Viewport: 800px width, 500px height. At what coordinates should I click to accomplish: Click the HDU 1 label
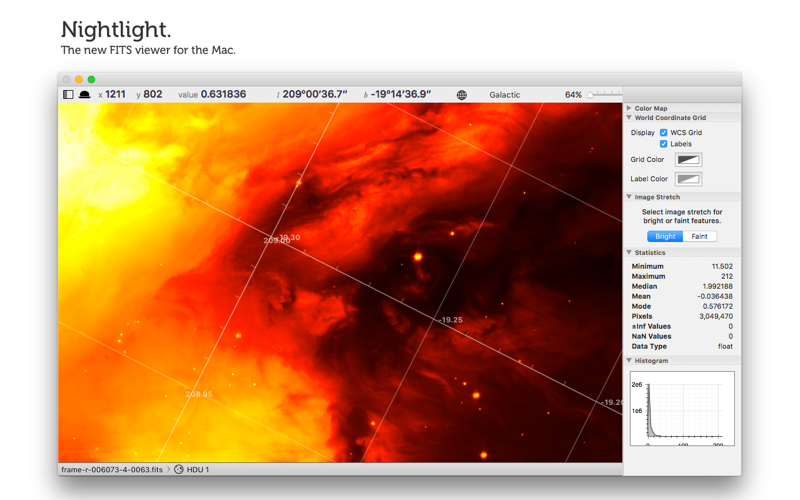[198, 469]
